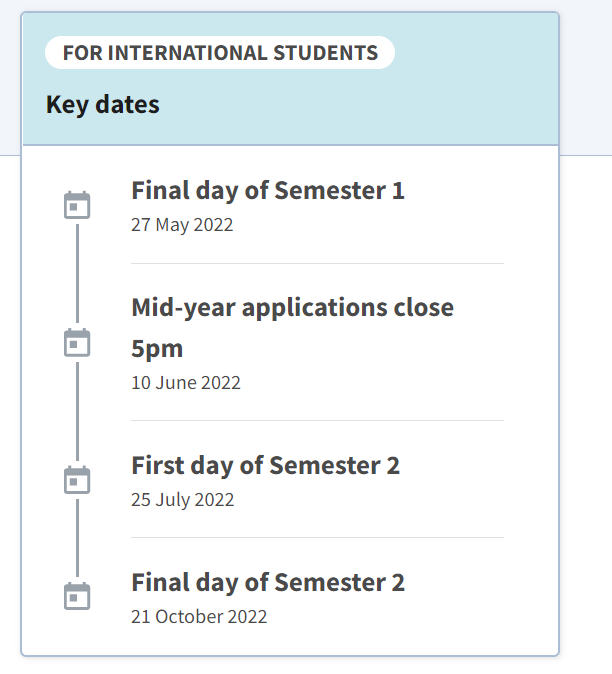Click the divider line under 10 June 2022
Viewport: 612px width, 674px height.
(317, 420)
